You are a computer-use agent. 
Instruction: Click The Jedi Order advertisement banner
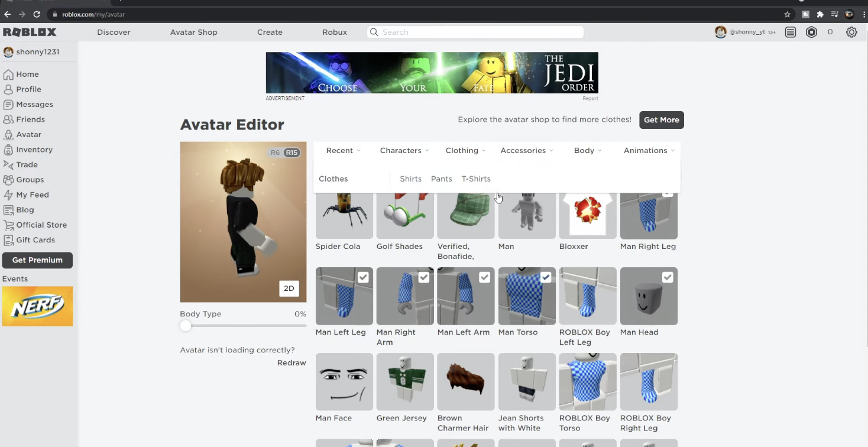pyautogui.click(x=432, y=73)
